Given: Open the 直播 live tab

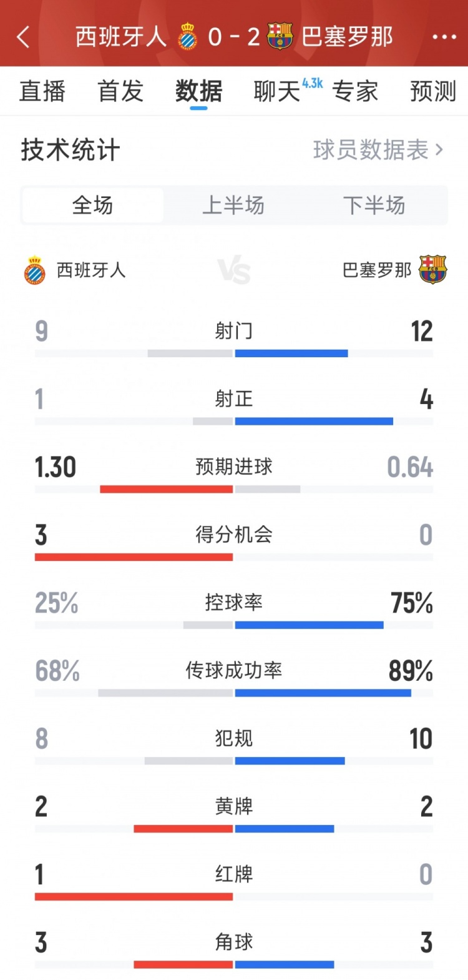Looking at the screenshot, I should point(42,91).
